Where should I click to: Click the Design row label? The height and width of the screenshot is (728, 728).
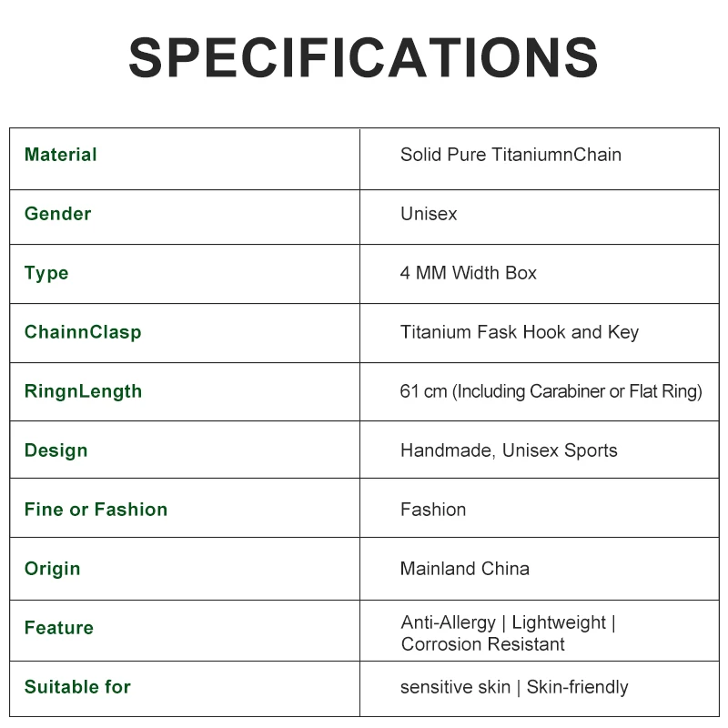pyautogui.click(x=56, y=450)
